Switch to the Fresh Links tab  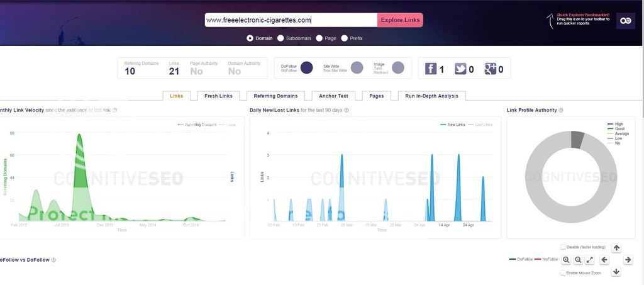click(218, 96)
